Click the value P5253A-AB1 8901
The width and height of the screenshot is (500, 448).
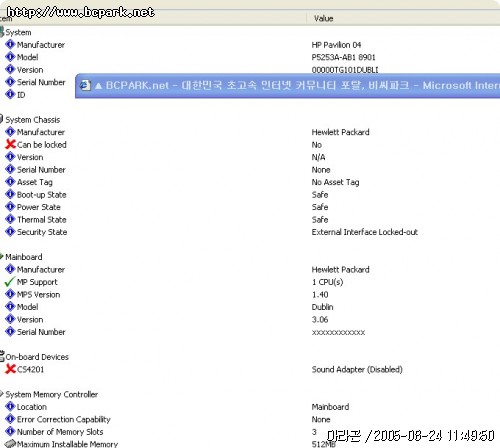[343, 57]
